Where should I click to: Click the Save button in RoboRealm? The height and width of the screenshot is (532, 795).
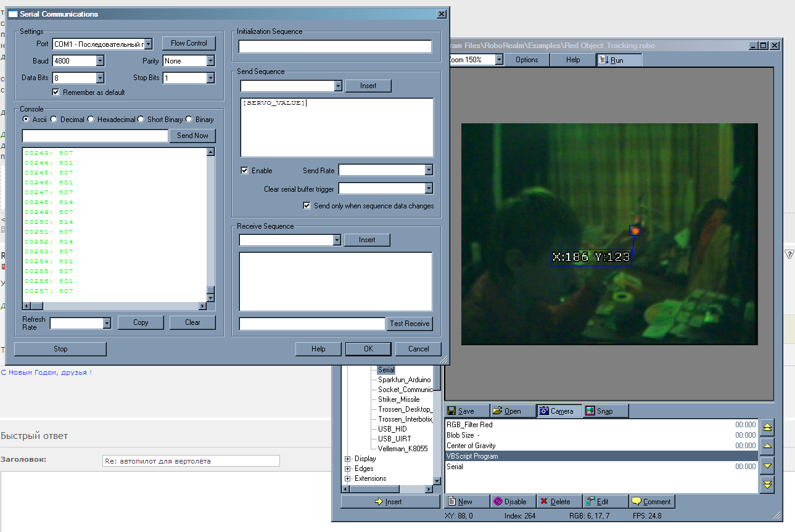467,411
